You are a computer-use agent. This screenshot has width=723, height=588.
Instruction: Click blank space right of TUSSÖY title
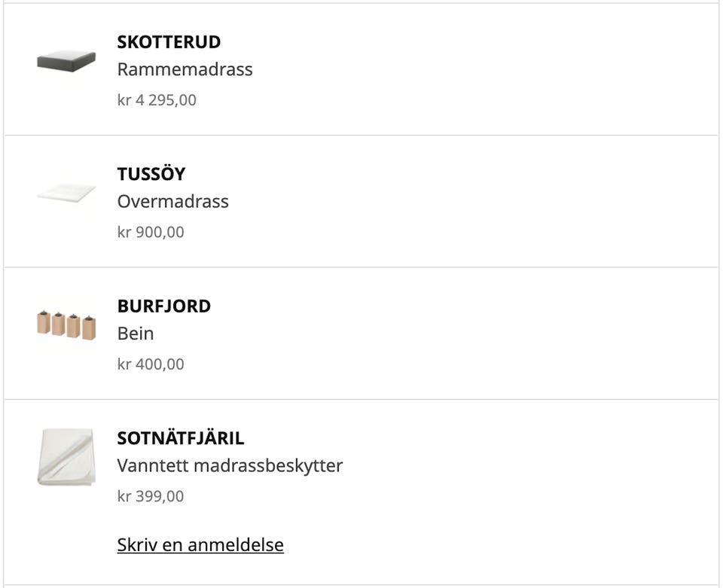click(452, 174)
